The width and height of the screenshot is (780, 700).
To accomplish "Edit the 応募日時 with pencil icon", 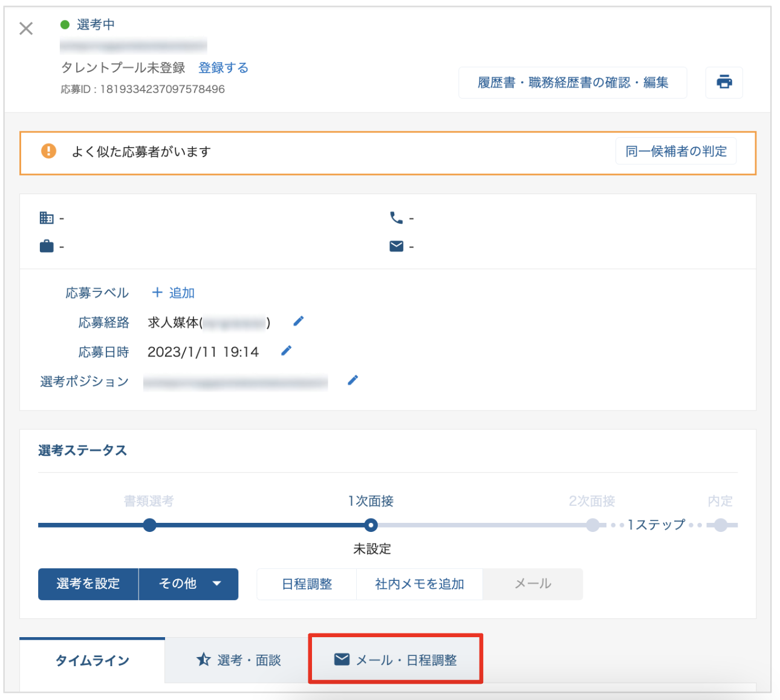I will (x=287, y=351).
